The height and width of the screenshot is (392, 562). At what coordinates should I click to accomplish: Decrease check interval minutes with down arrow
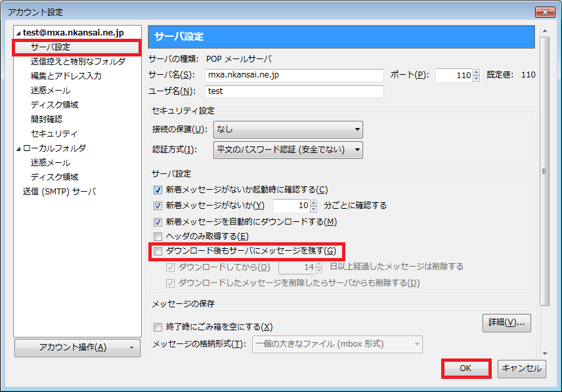[x=314, y=209]
